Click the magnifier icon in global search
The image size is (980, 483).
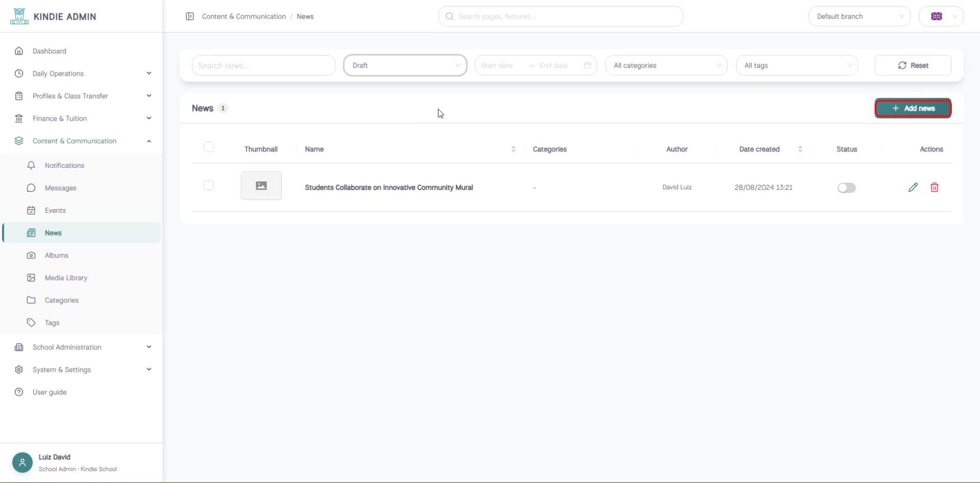(x=450, y=16)
